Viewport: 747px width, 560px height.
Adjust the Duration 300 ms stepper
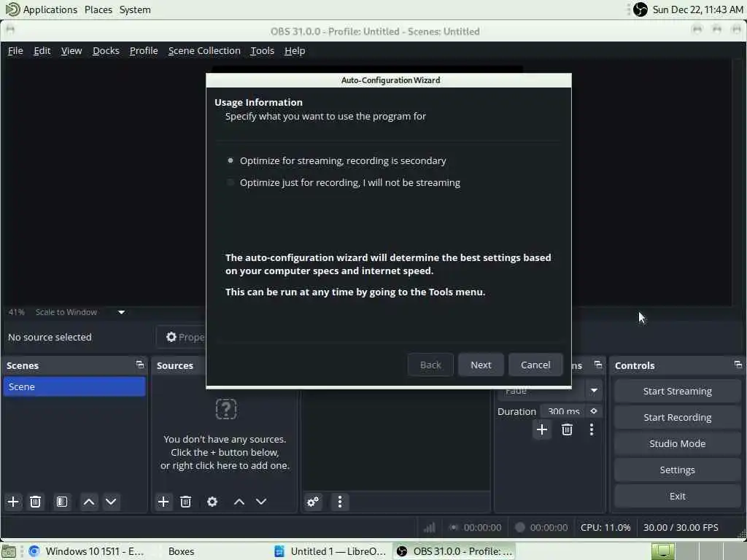[594, 411]
